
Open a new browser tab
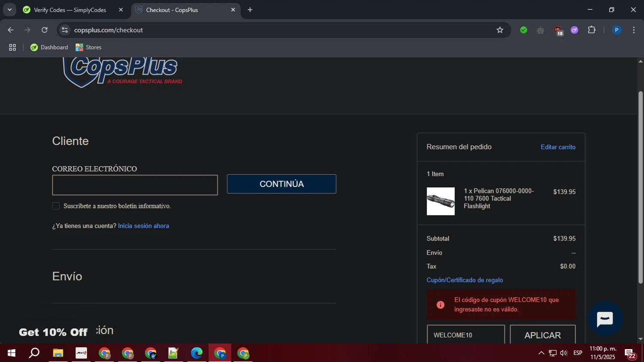250,10
